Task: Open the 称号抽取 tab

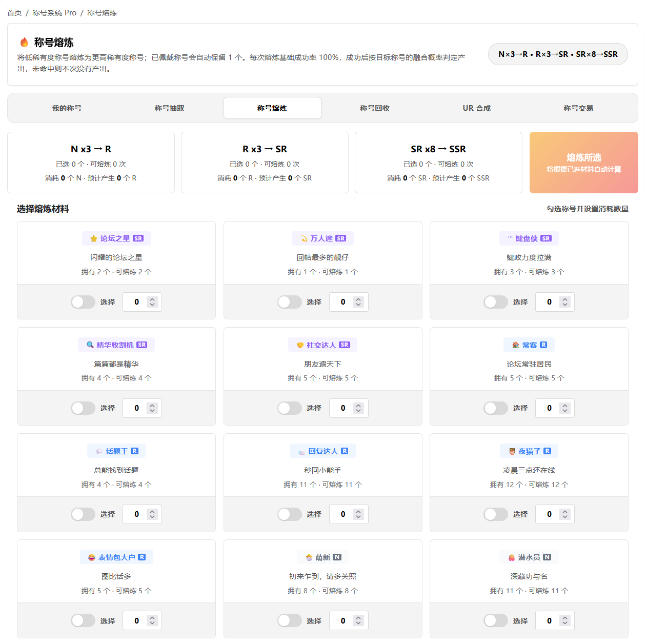Action: 169,108
